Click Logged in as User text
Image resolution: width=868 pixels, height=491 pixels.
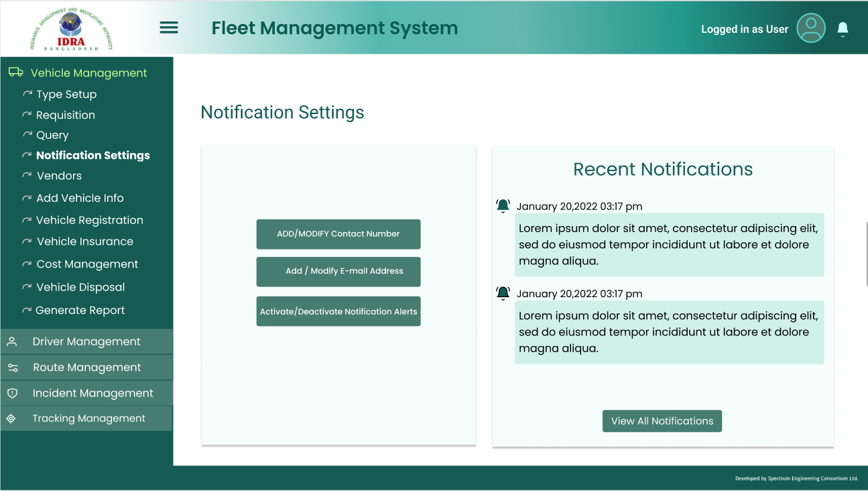coord(745,29)
